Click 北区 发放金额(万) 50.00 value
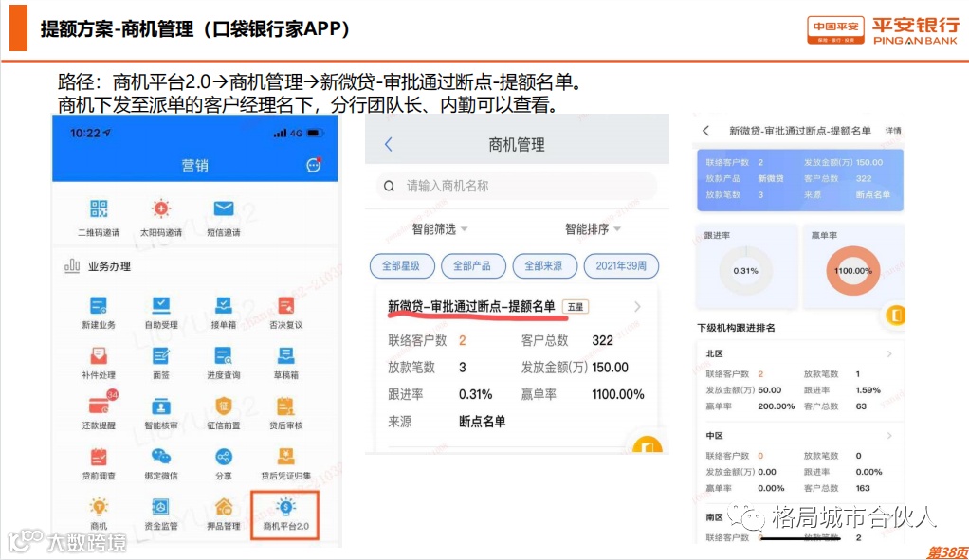The width and height of the screenshot is (969, 560). coord(769,390)
